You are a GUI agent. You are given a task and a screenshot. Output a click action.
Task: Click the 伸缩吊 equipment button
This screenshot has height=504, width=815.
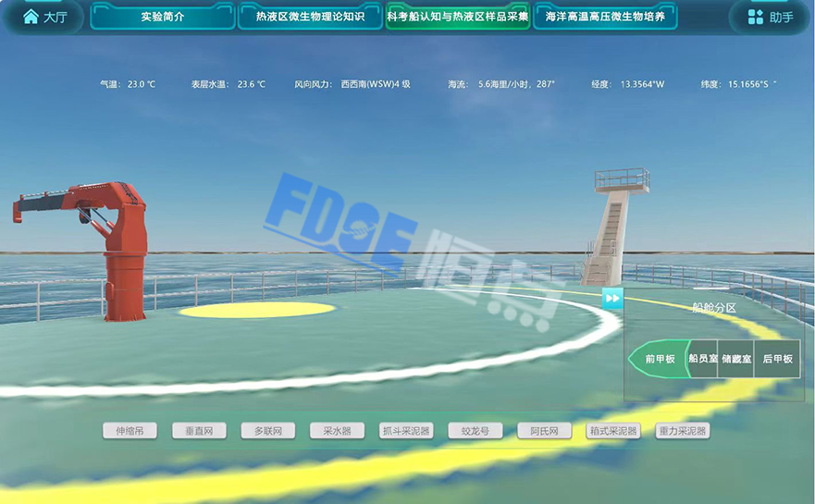click(x=130, y=431)
